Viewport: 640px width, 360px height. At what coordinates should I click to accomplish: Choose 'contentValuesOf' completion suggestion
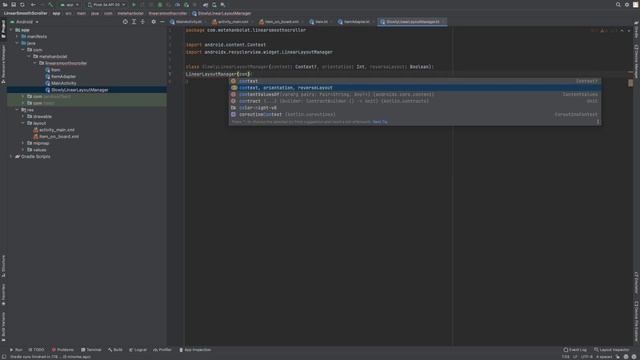click(414, 94)
